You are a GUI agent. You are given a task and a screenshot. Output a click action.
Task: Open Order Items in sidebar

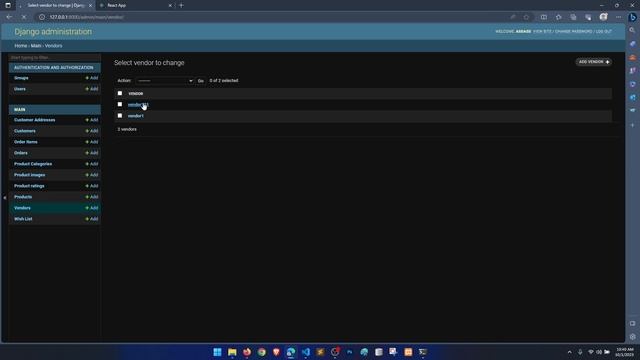click(x=26, y=142)
